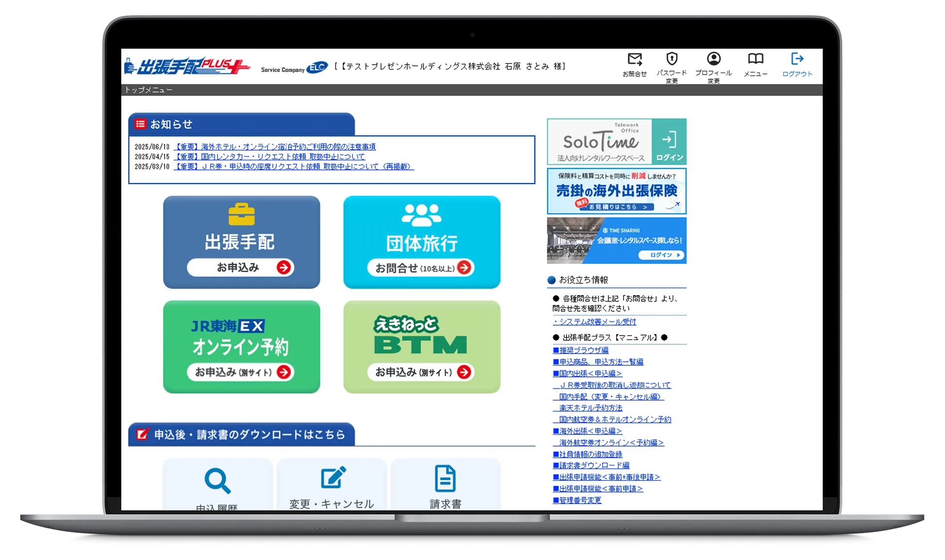This screenshot has width=945, height=560.
Task: Open 社員情報の追加登録 link
Action: coord(587,454)
